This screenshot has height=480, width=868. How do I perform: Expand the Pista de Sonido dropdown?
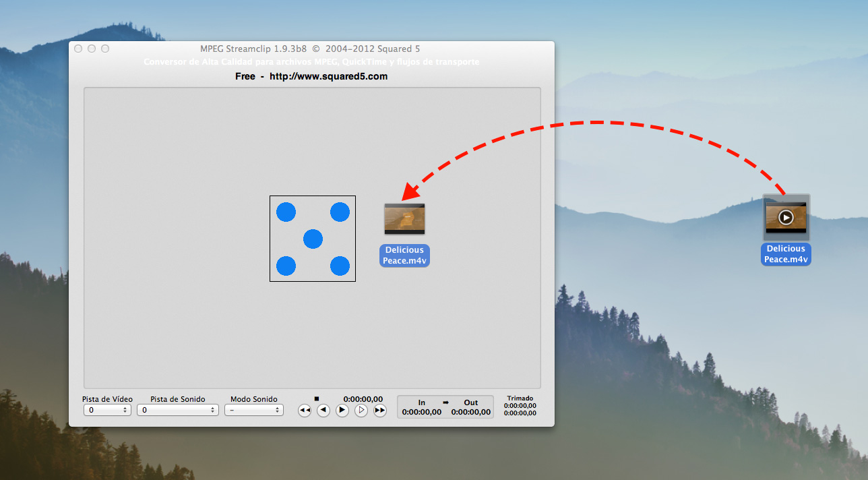[x=177, y=410]
